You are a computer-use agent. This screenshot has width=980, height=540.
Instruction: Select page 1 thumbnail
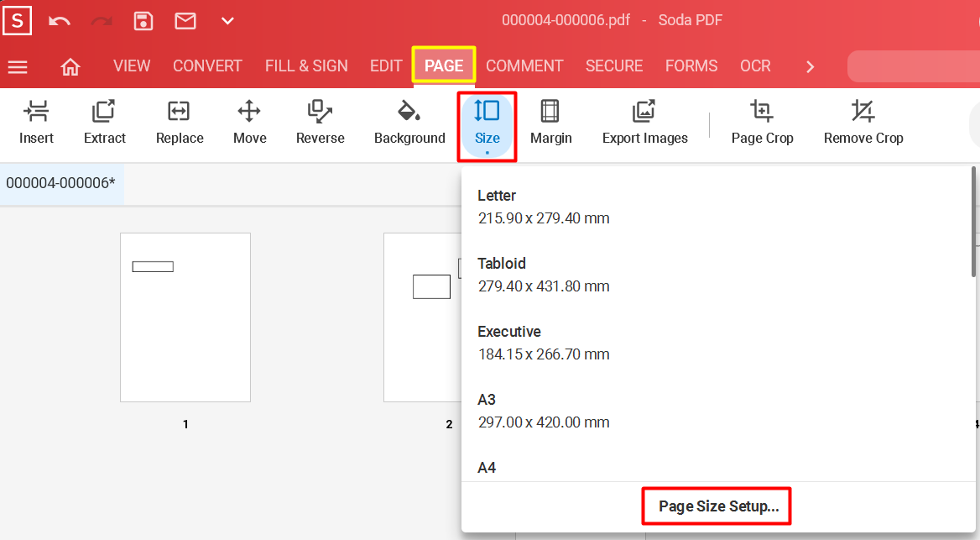click(x=185, y=317)
